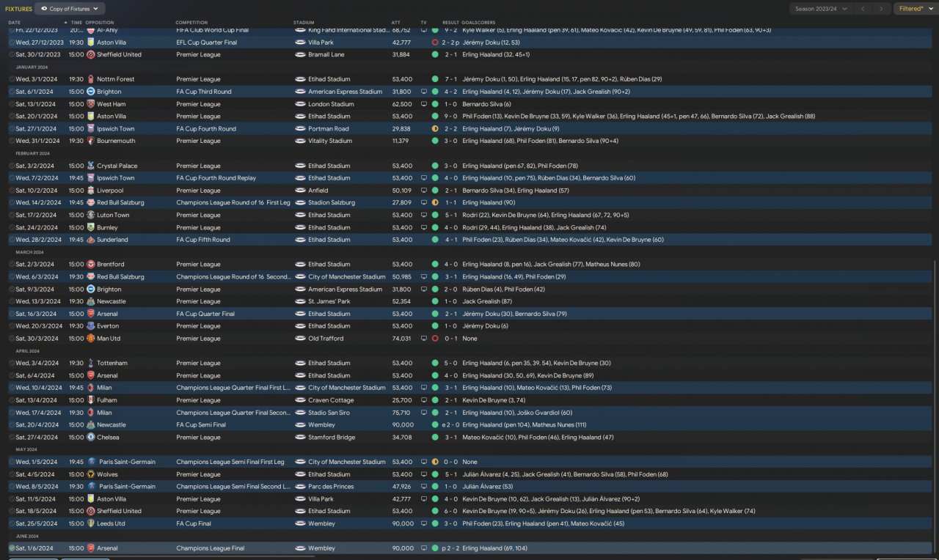Click the Wolves club badge

[91, 474]
